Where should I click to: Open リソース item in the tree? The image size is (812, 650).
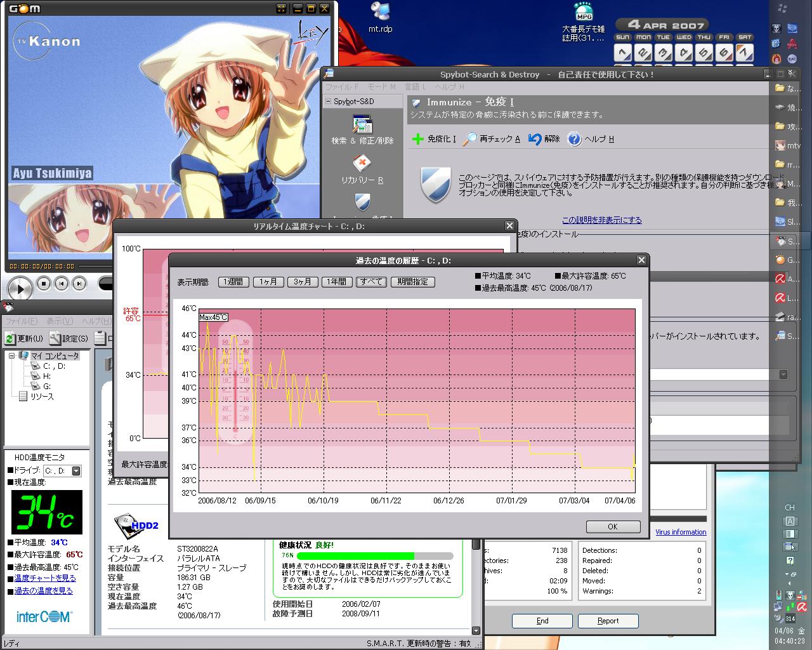click(x=42, y=397)
